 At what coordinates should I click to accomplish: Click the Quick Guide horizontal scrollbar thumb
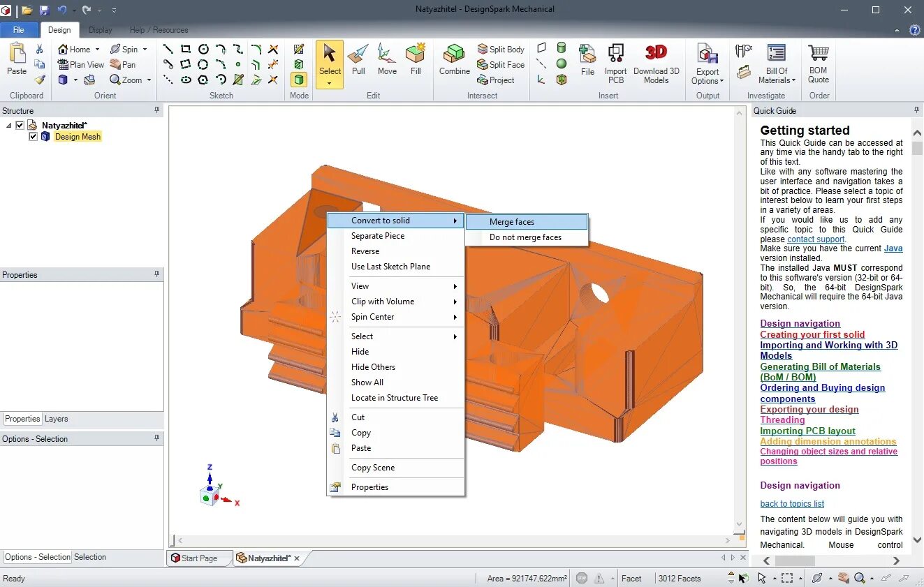795,560
